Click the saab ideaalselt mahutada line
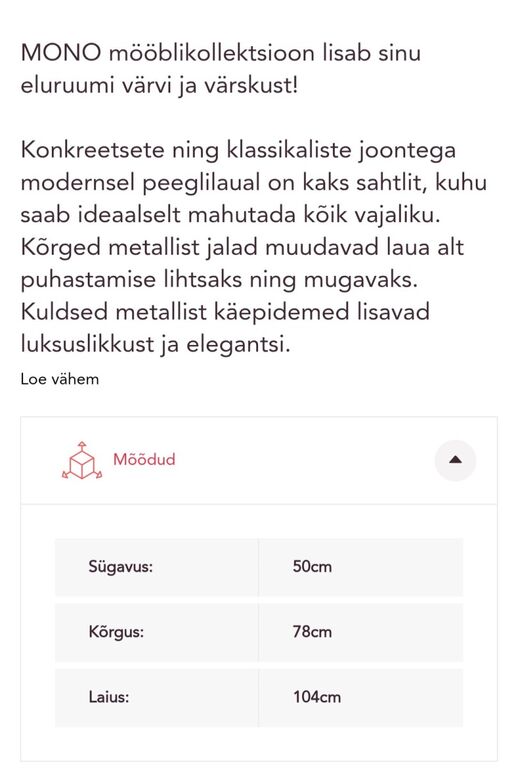This screenshot has width=518, height=768. 230,216
